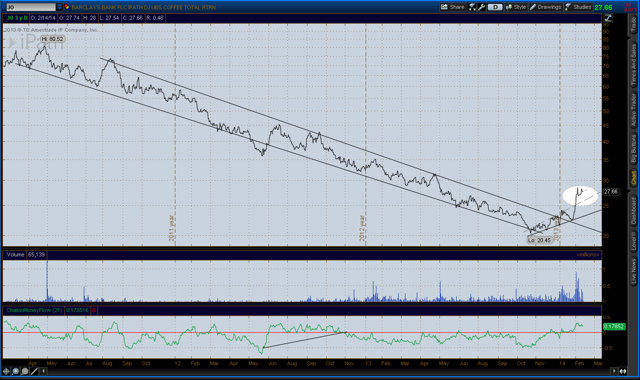
Task: Click the zoom-out magnifier icon
Action: (x=25, y=371)
